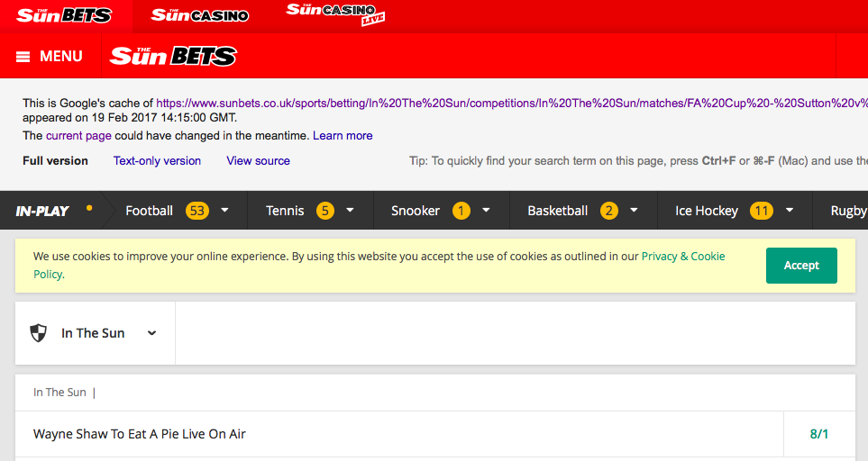This screenshot has width=868, height=461.
Task: Click the Sun Bets logo in header
Action: [x=173, y=57]
